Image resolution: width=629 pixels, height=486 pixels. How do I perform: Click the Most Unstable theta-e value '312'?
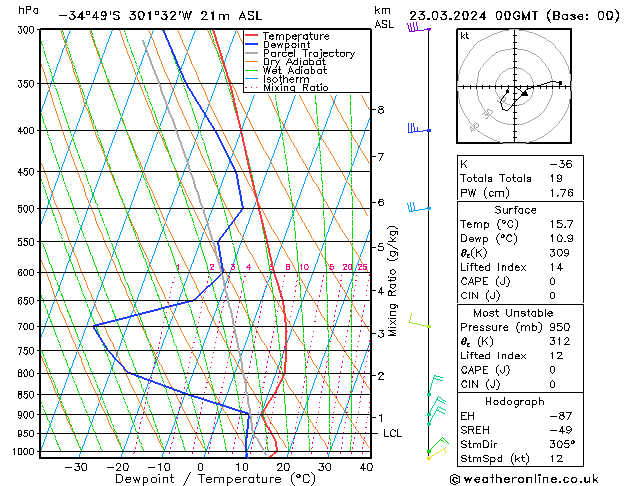[560, 341]
